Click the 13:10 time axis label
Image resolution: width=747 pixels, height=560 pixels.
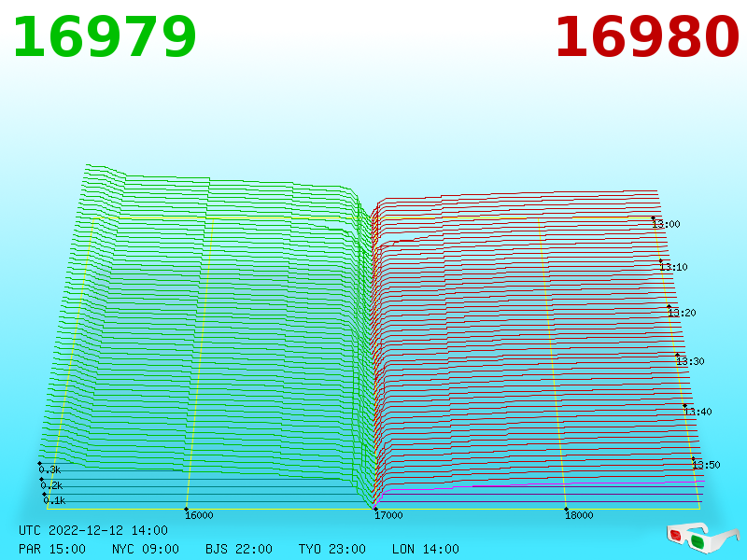[x=673, y=267]
